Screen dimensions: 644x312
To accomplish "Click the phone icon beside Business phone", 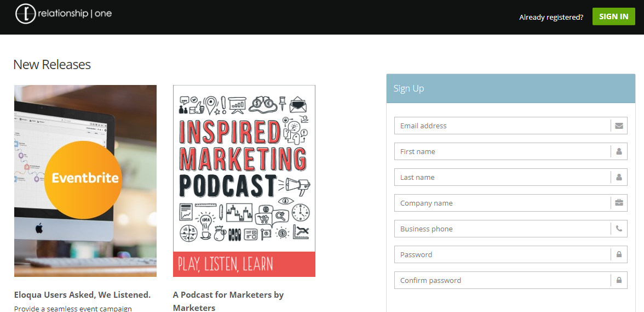I will pyautogui.click(x=619, y=229).
